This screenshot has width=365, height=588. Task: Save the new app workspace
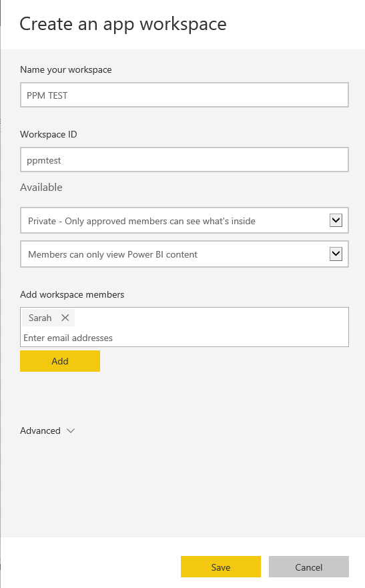click(x=221, y=567)
